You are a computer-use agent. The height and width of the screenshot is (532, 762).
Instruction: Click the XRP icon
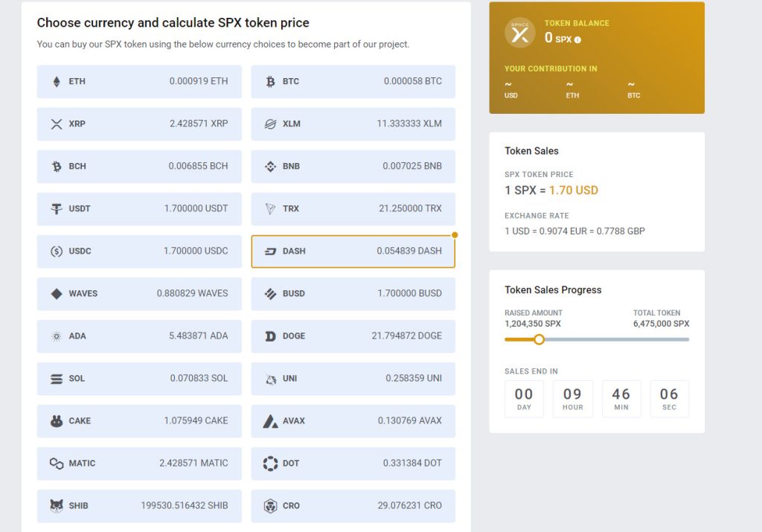click(56, 124)
